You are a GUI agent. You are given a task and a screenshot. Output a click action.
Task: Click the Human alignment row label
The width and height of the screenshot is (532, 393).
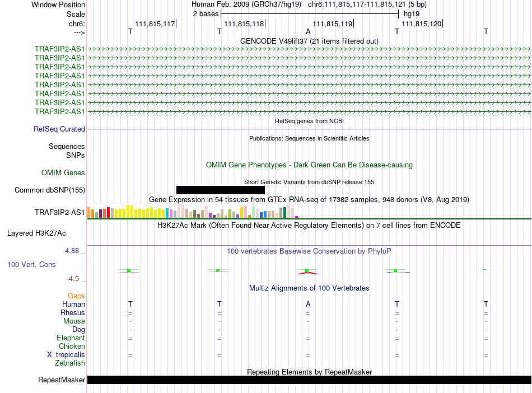pyautogui.click(x=73, y=304)
